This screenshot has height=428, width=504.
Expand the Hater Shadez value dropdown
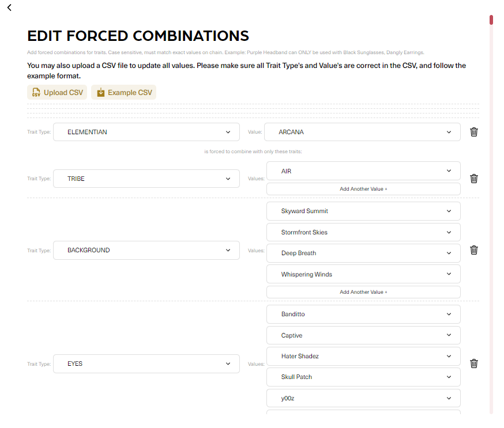click(x=363, y=356)
